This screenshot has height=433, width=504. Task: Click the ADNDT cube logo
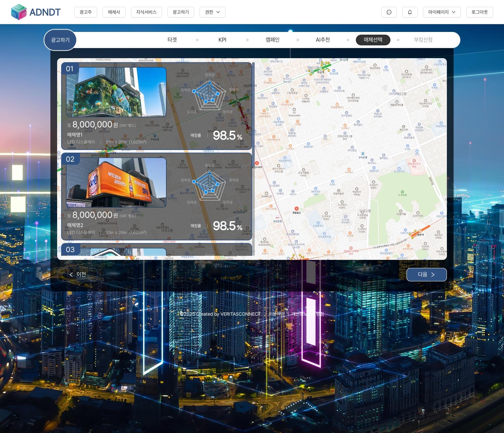(x=19, y=12)
